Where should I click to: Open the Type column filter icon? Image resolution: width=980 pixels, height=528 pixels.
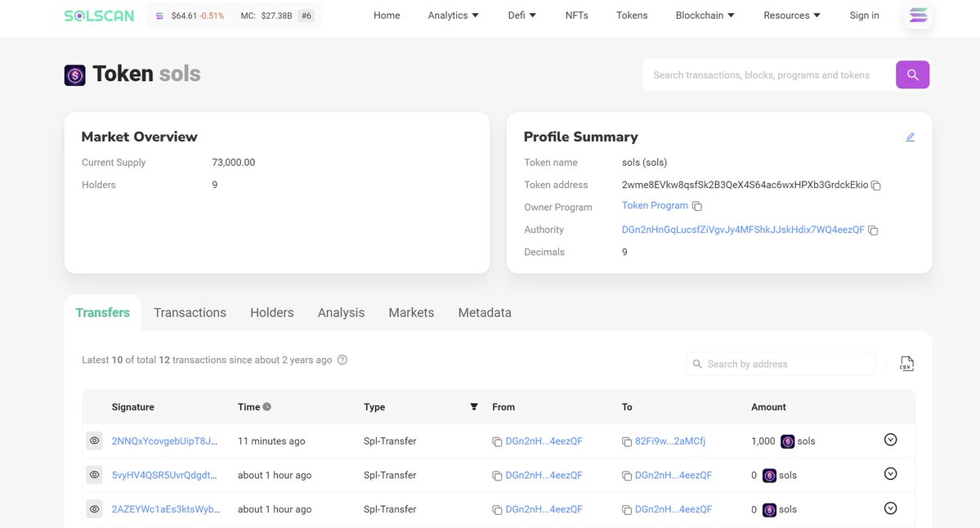click(x=474, y=407)
